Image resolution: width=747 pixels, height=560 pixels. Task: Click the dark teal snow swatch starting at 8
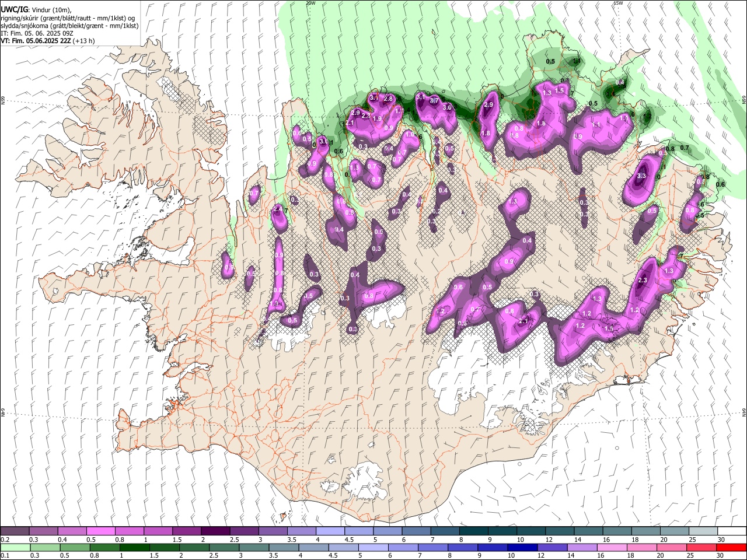click(473, 531)
